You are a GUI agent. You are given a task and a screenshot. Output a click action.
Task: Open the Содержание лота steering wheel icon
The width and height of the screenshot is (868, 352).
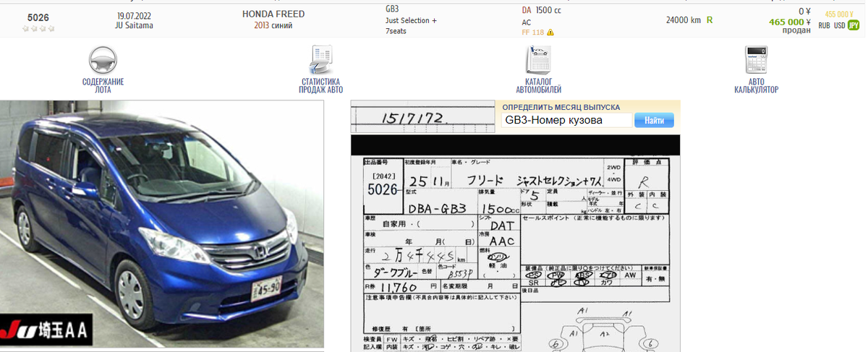pos(103,60)
